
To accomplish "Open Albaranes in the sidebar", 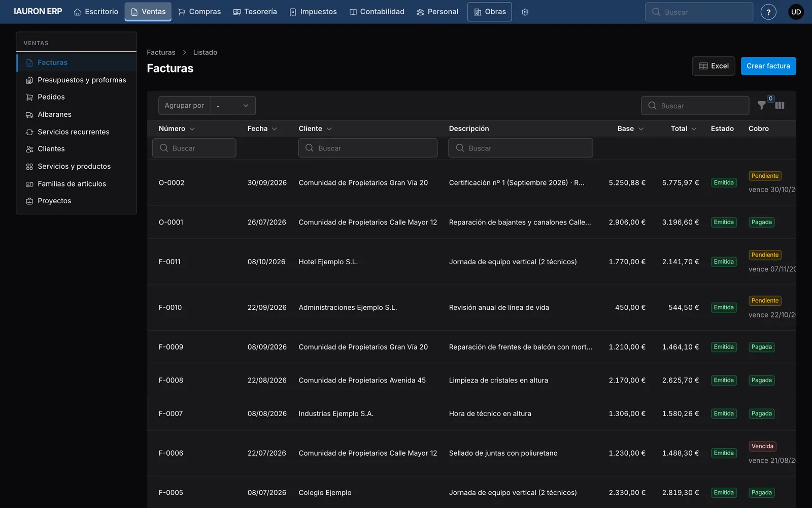I will [x=77, y=114].
